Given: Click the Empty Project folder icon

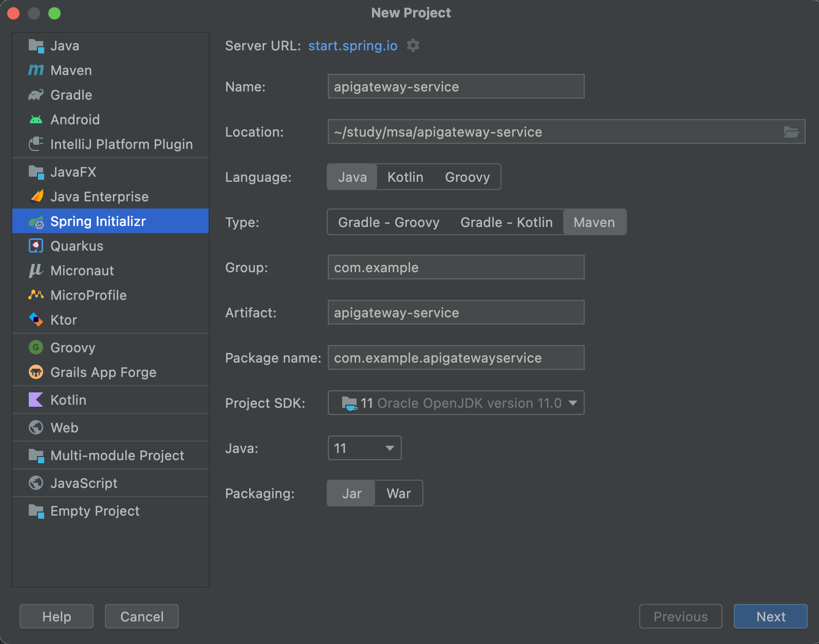Looking at the screenshot, I should (x=36, y=511).
